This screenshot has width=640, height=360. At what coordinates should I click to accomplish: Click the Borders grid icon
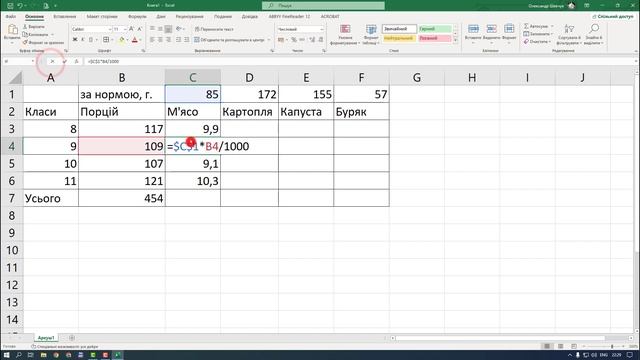pyautogui.click(x=106, y=40)
